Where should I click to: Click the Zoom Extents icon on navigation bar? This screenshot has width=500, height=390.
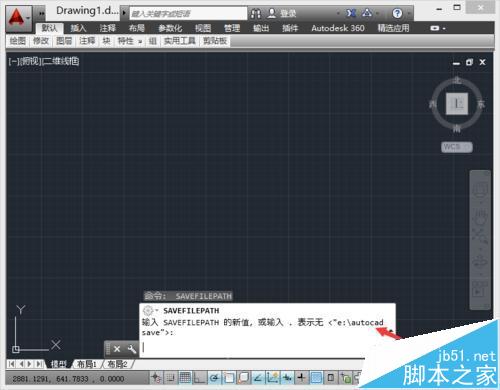tap(480, 237)
